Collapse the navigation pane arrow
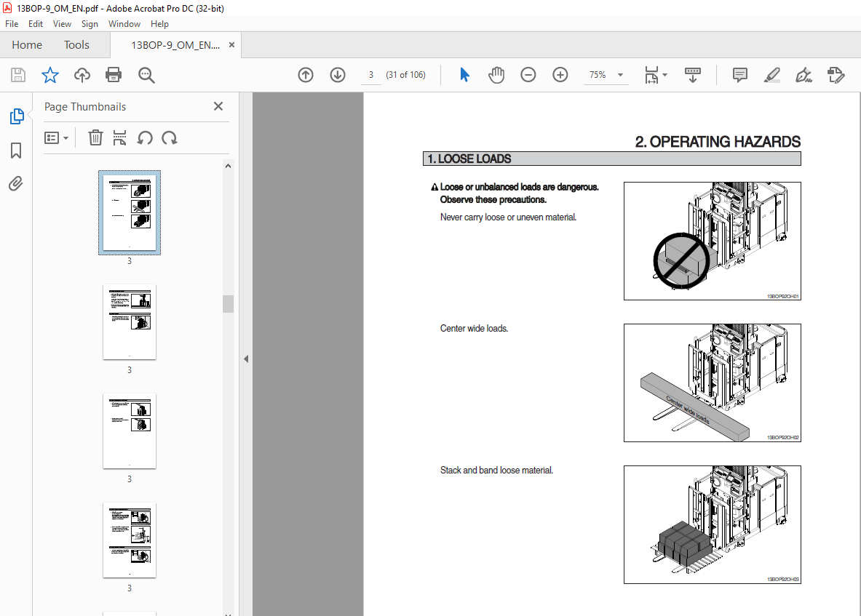This screenshot has height=616, width=861. tap(246, 359)
